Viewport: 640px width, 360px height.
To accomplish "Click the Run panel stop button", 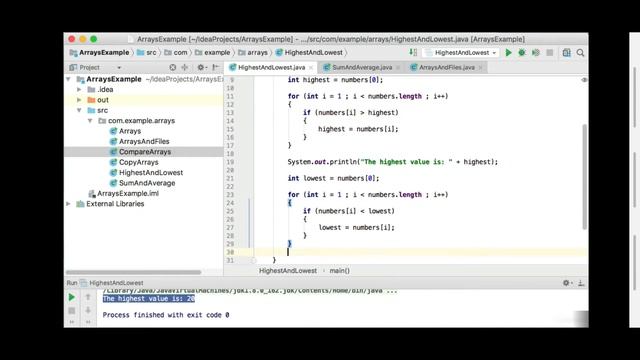I will click(71, 311).
